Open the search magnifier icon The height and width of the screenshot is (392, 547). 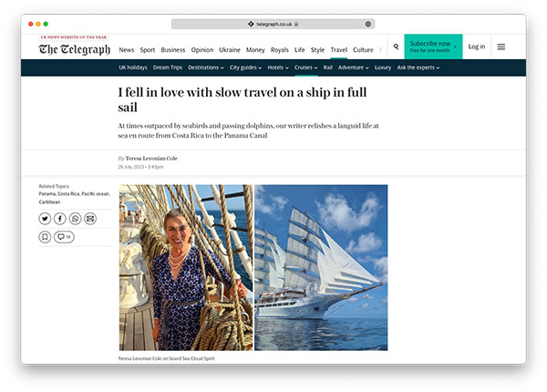pos(396,46)
